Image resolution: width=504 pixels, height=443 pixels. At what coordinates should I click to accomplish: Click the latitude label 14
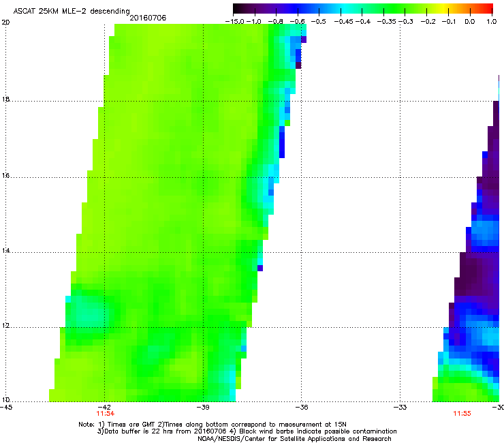coord(5,251)
